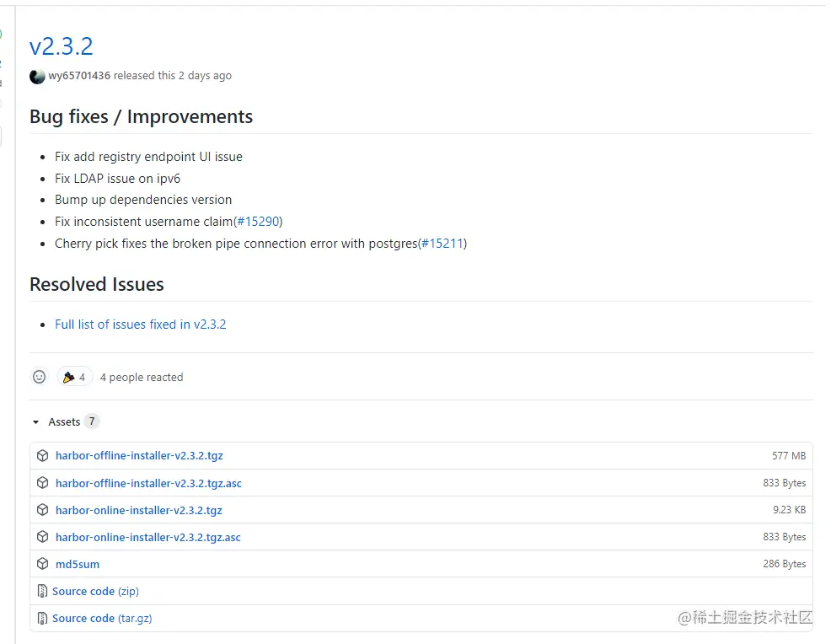
Task: Download Source code (zip)
Action: click(x=95, y=592)
